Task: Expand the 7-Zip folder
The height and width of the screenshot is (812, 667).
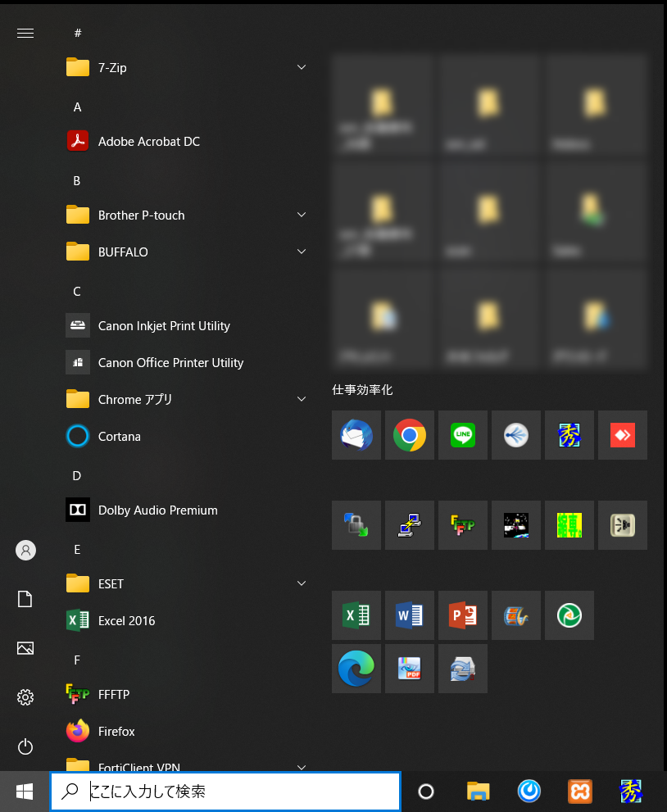Action: click(x=302, y=67)
